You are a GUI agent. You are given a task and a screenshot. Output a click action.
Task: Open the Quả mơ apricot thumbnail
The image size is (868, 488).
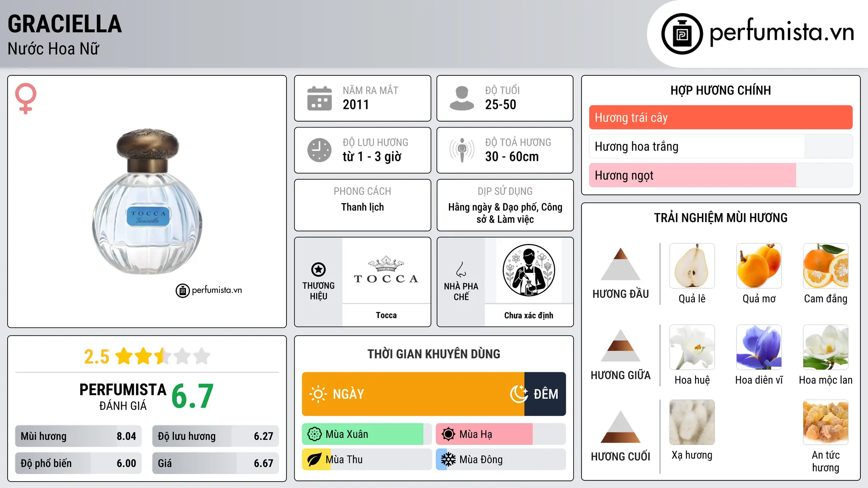coord(759,266)
